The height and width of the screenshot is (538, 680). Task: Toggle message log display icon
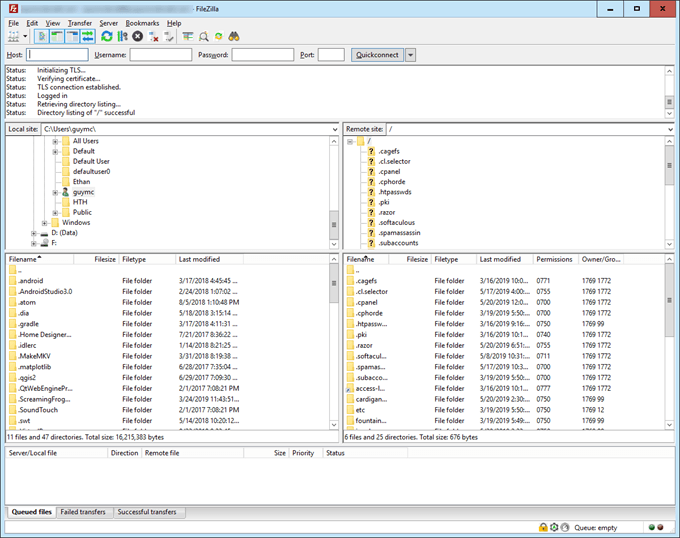pyautogui.click(x=40, y=36)
